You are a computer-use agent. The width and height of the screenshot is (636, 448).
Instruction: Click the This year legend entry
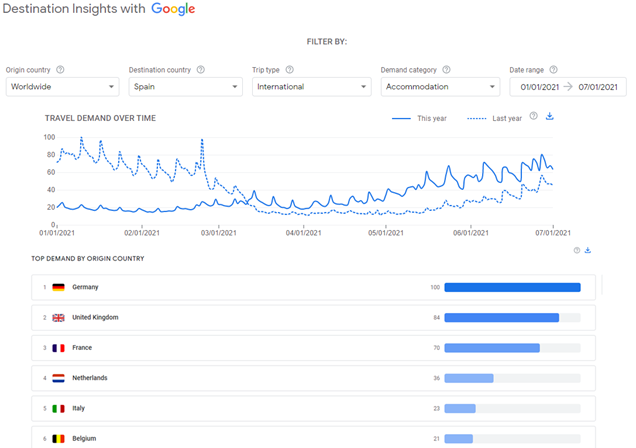pos(419,118)
